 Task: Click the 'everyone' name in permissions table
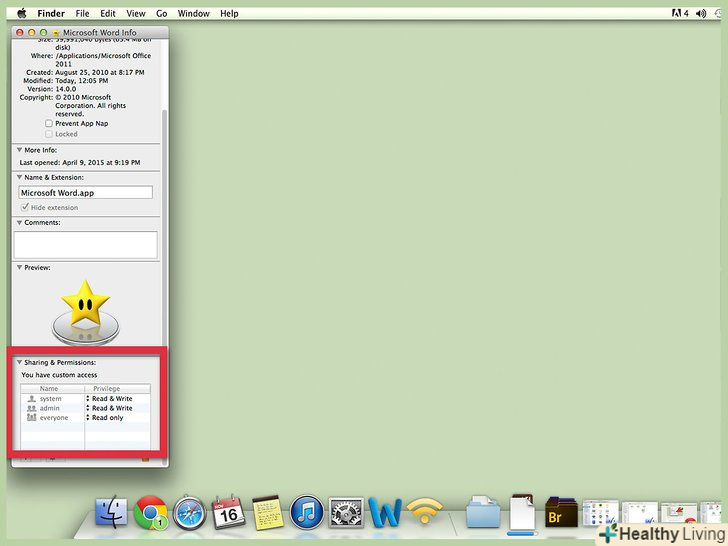(54, 417)
